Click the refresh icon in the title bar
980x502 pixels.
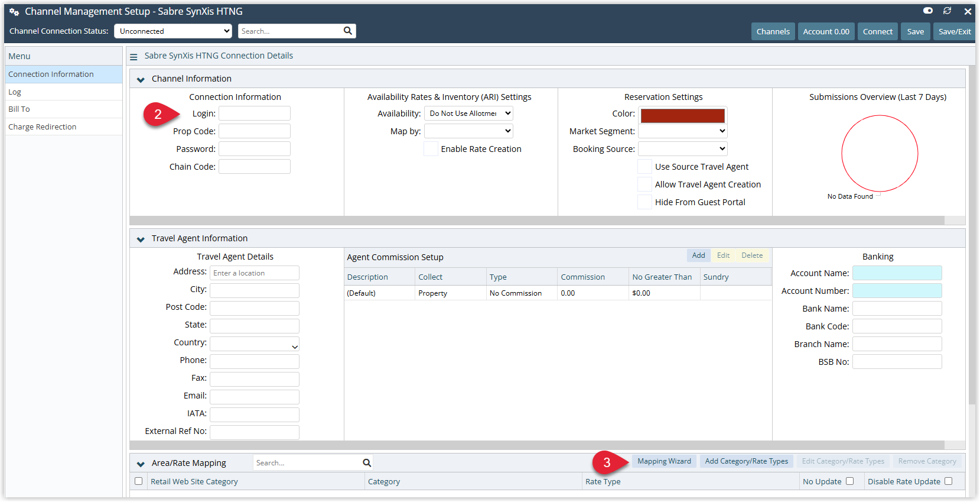pos(947,11)
